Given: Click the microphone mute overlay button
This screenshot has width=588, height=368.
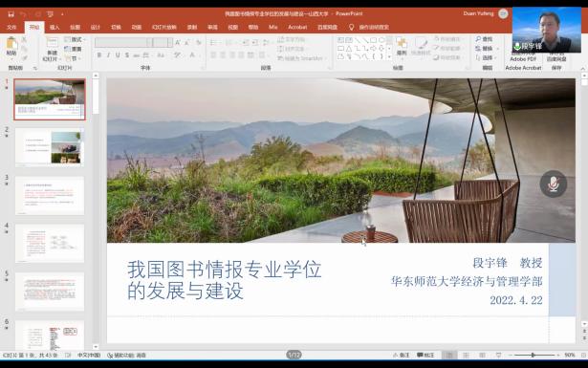Looking at the screenshot, I should point(554,184).
